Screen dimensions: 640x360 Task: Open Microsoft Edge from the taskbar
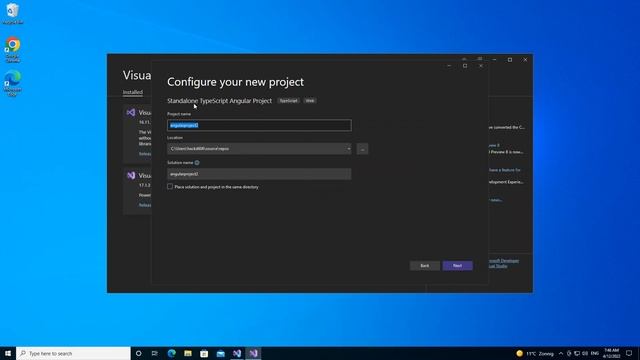click(171, 353)
